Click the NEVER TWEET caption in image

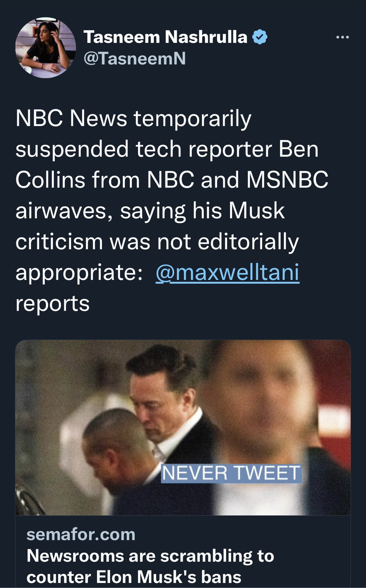point(231,473)
